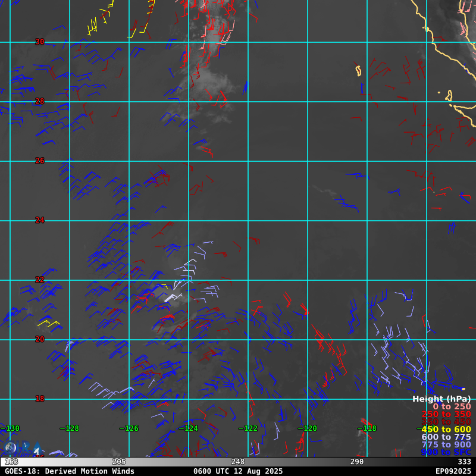The width and height of the screenshot is (476, 476).
Task: Click the latitude 24 label
Action: click(40, 220)
